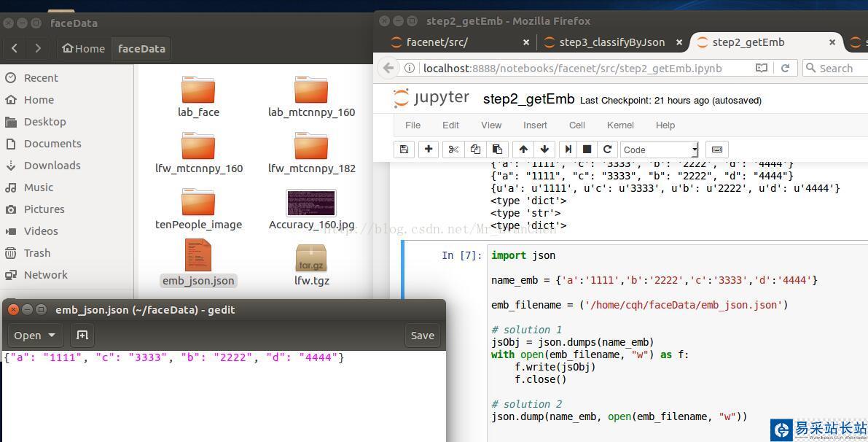Select the lab_face folder

[198, 97]
